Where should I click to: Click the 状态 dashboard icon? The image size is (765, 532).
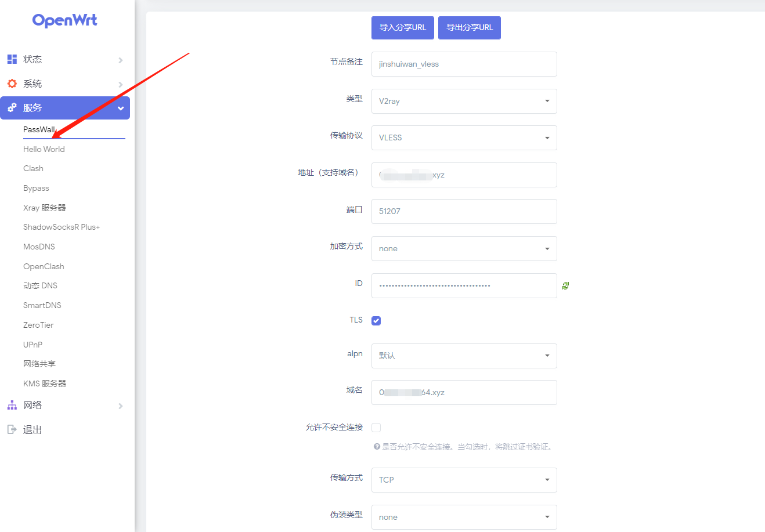point(12,59)
